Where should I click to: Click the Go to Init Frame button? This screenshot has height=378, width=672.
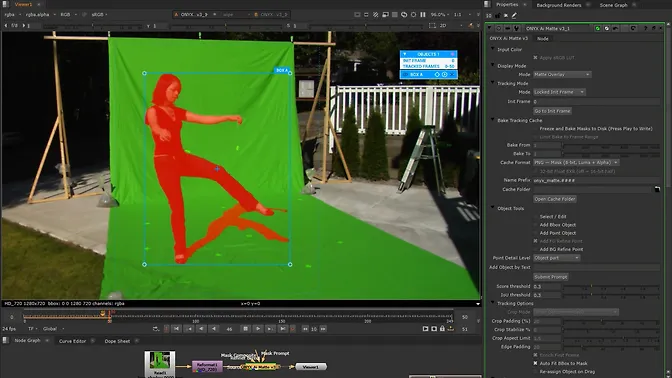[552, 111]
